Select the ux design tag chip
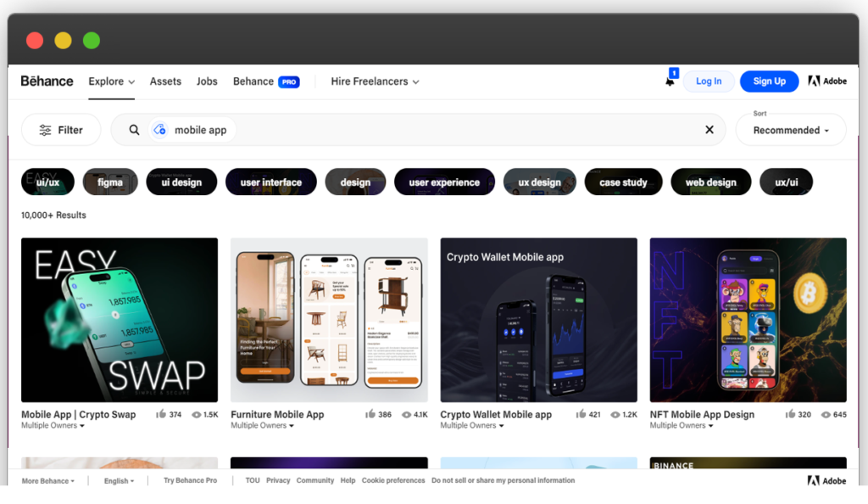868x504 pixels. (x=540, y=182)
